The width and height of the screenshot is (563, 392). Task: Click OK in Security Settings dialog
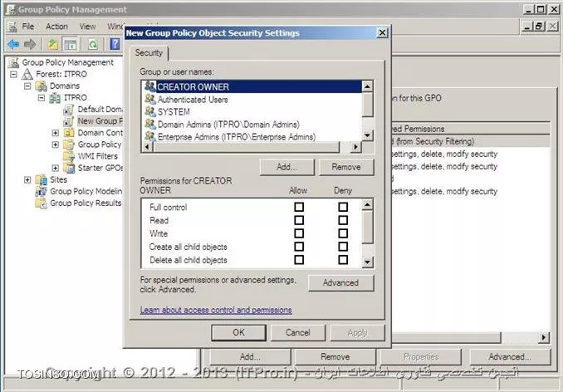point(239,332)
